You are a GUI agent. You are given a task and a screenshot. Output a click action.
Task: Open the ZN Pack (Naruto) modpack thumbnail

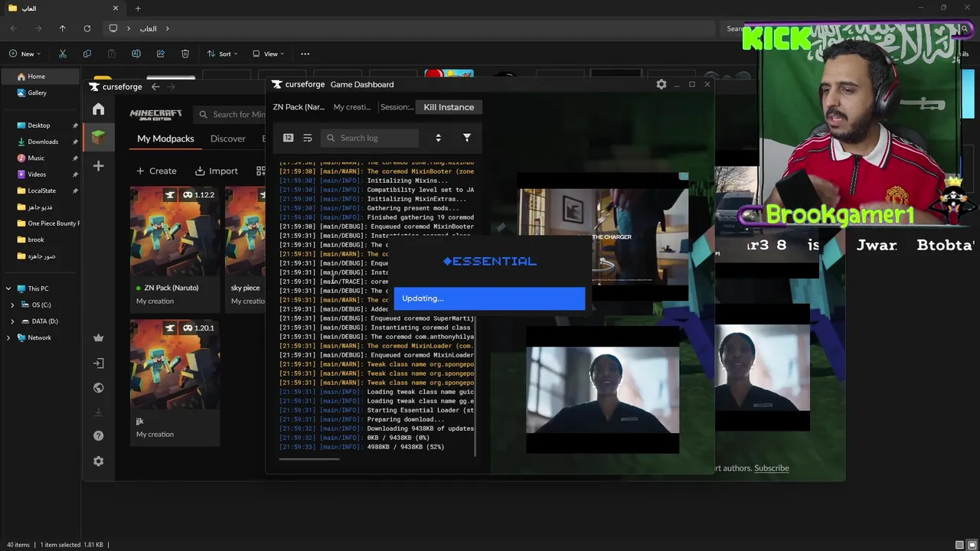click(175, 231)
